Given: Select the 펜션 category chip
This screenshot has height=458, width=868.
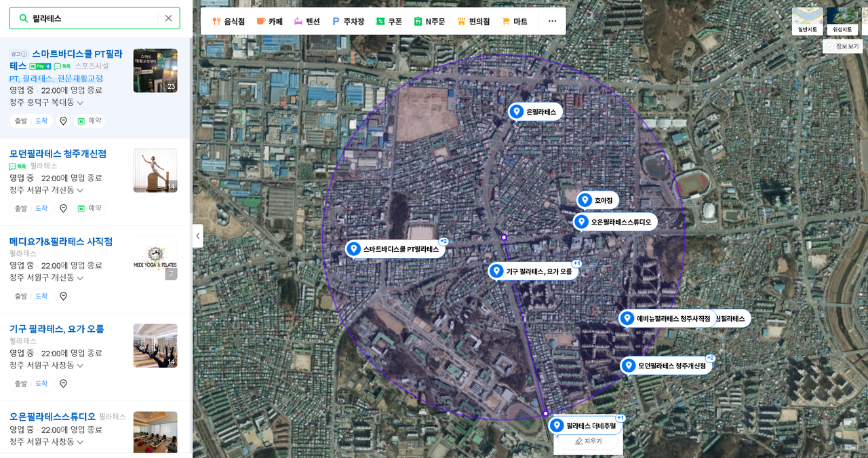Looking at the screenshot, I should pyautogui.click(x=307, y=22).
